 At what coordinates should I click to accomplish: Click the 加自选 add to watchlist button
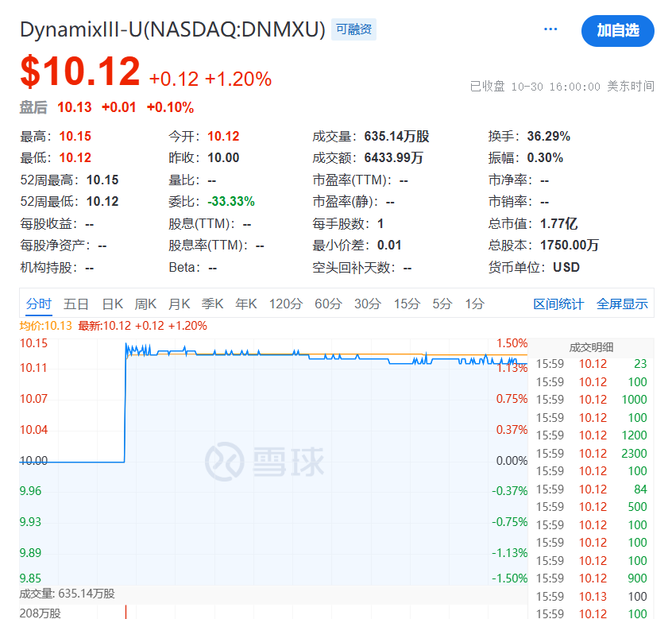point(617,30)
